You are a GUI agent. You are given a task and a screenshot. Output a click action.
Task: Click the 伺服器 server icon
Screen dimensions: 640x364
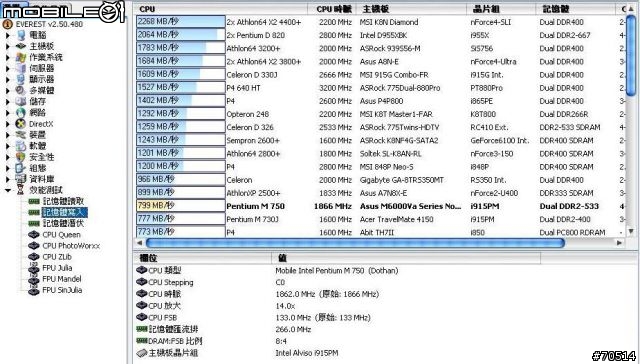pos(21,69)
